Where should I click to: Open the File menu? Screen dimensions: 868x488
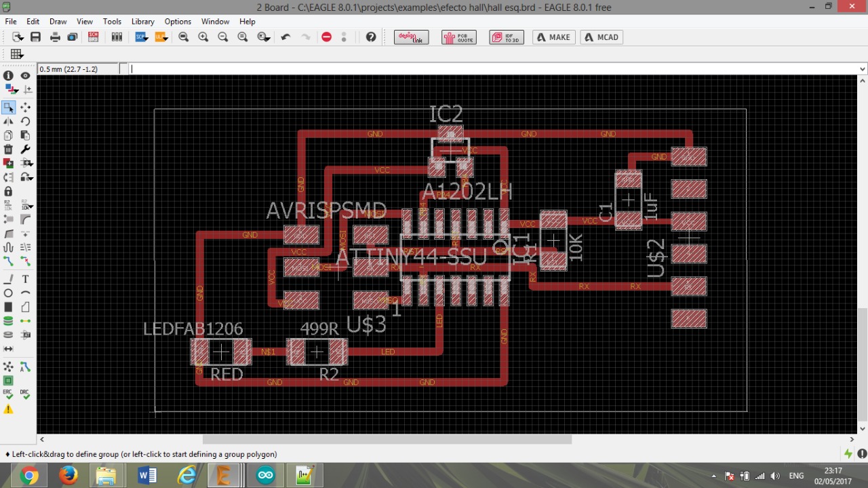(x=11, y=22)
